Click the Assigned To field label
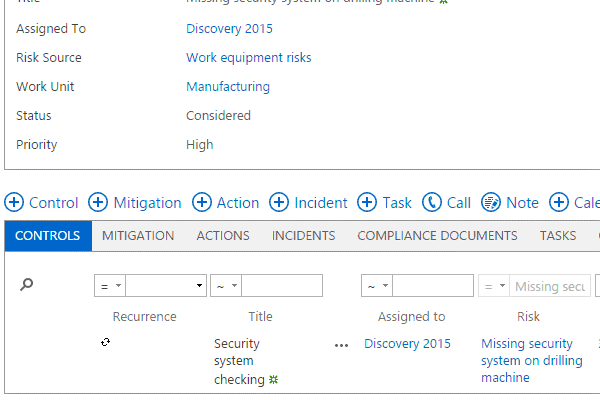Screen dimensions: 600x400 [51, 29]
